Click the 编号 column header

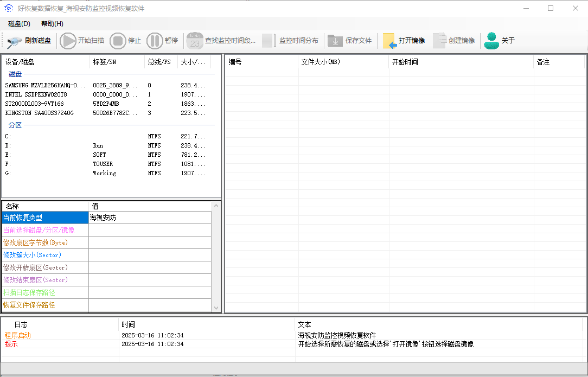(x=261, y=62)
